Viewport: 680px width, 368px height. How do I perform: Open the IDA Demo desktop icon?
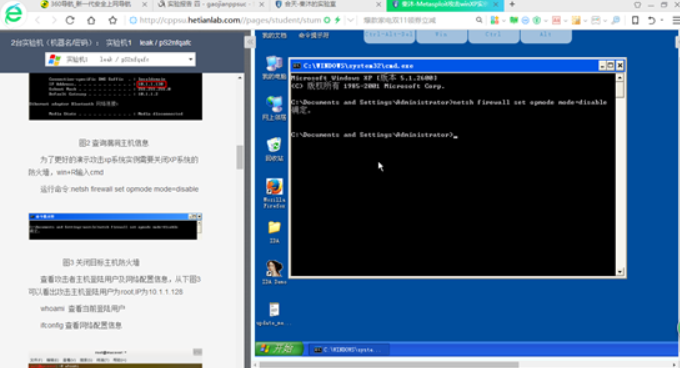274,272
